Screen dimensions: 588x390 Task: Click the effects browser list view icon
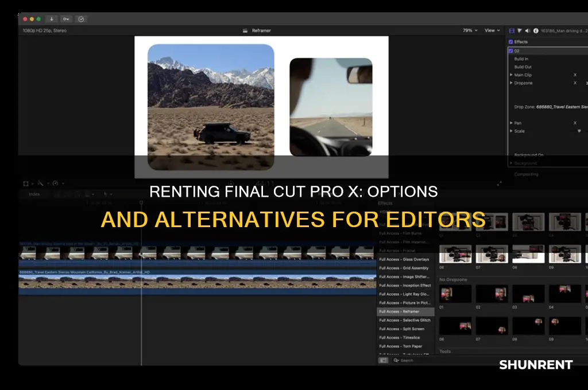tap(383, 360)
